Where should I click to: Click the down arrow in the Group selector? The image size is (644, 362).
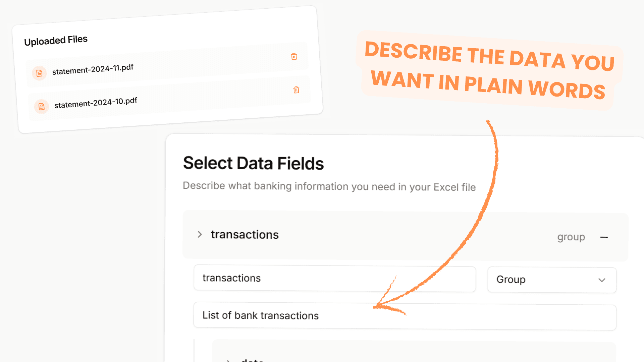point(602,280)
